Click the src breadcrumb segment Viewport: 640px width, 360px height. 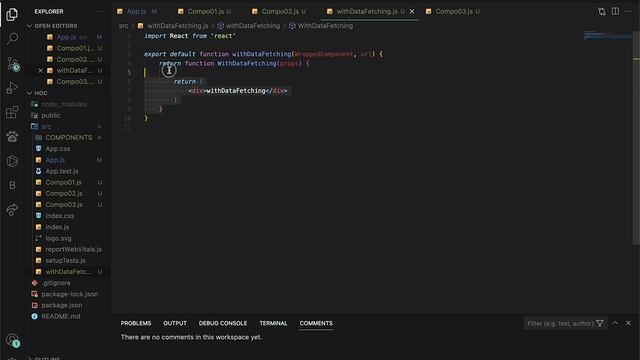coord(123,26)
